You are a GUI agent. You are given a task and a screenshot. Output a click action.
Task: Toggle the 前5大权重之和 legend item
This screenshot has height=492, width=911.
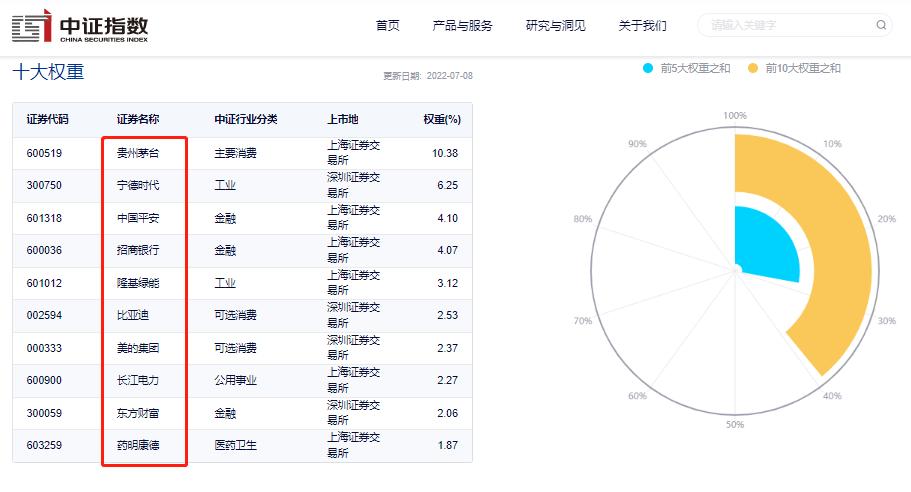point(687,68)
